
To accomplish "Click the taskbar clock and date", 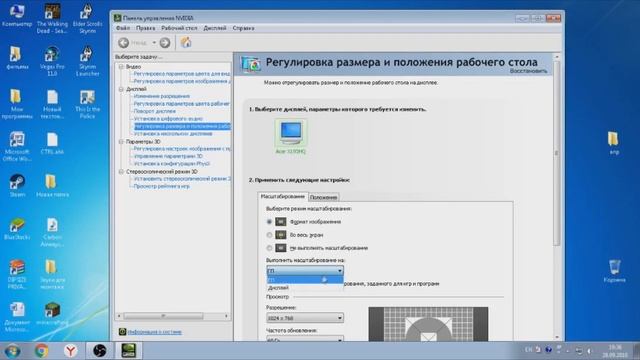I will [615, 351].
